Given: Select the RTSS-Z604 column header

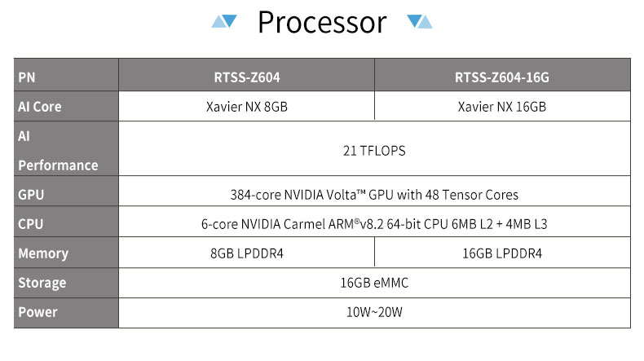Looking at the screenshot, I should click(246, 78).
